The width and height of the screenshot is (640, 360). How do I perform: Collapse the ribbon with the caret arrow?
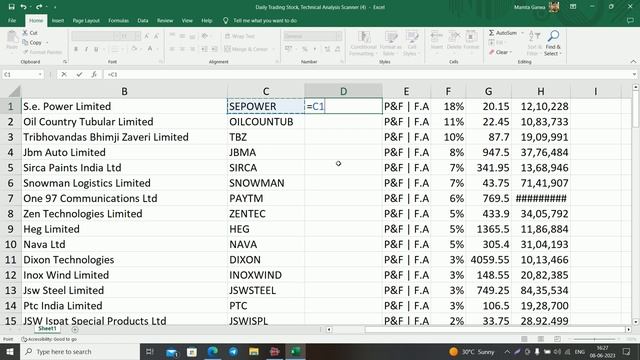coord(633,62)
